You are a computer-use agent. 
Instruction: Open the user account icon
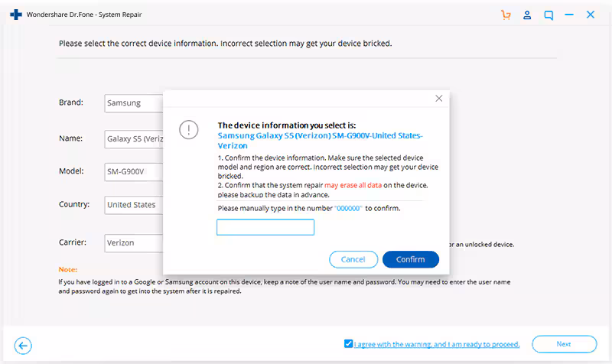[527, 15]
